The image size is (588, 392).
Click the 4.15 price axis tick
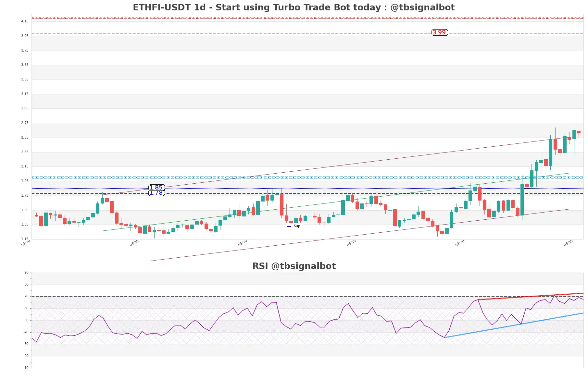[25, 21]
